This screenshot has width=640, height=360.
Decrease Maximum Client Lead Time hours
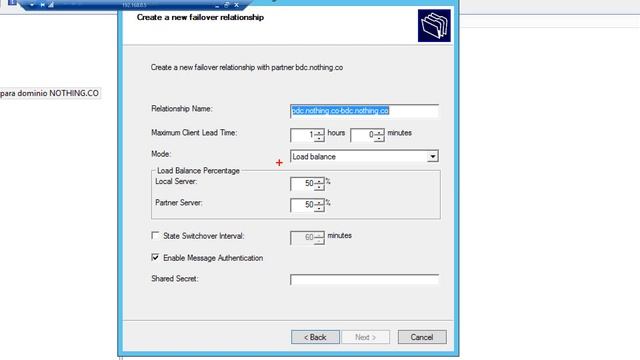click(x=319, y=138)
